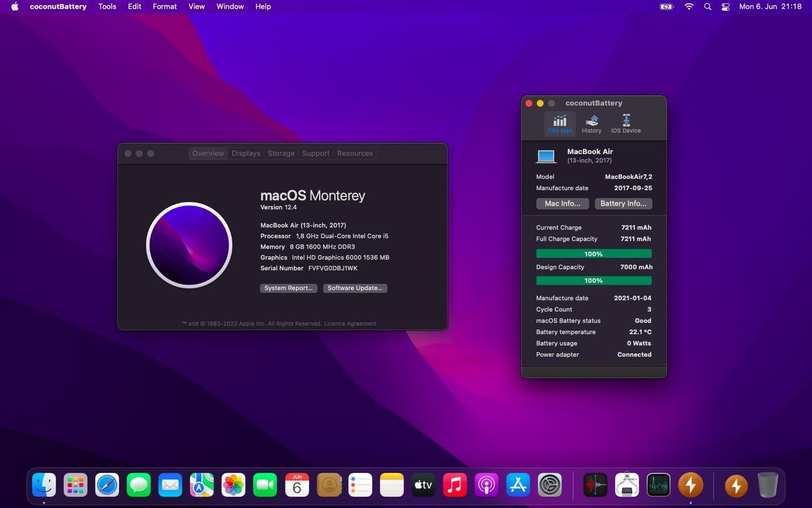Click the serial number FVFVG0DBJ1WK
This screenshot has height=508, width=812.
[x=333, y=268]
